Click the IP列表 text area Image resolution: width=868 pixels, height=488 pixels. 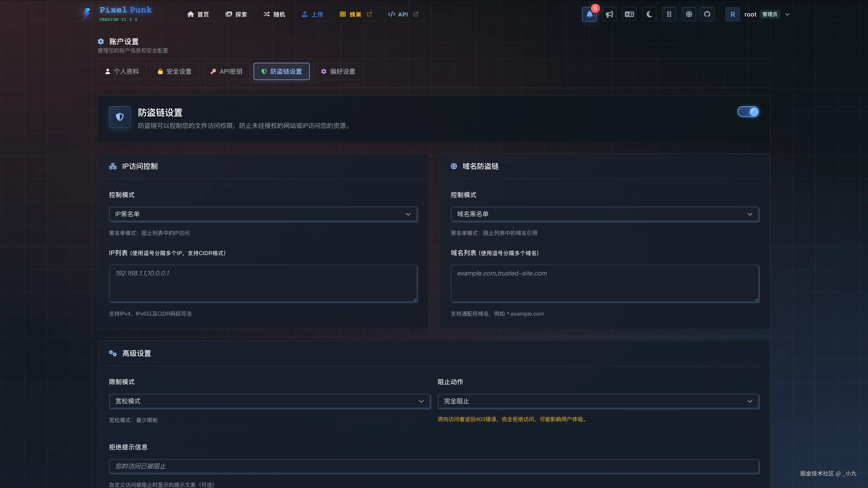click(x=263, y=283)
